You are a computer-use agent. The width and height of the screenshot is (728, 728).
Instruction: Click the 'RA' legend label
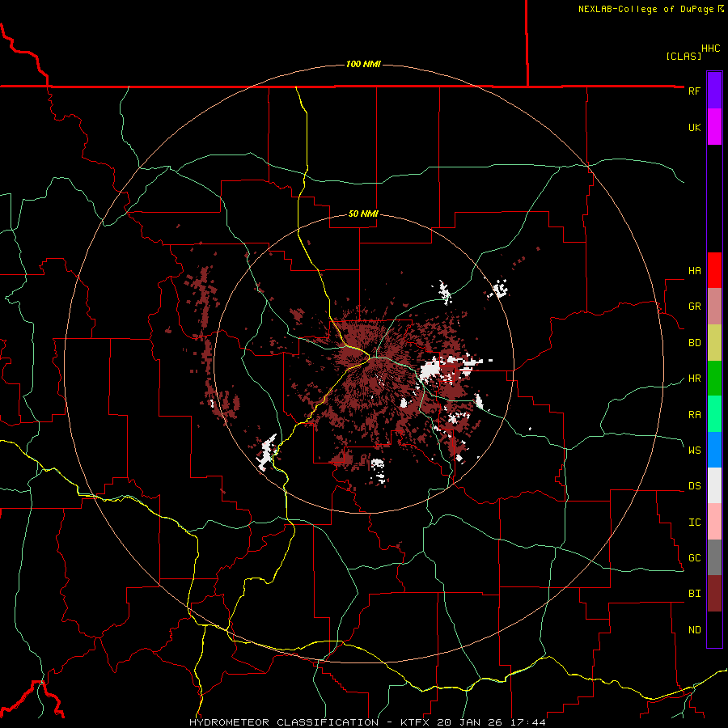[x=694, y=415]
